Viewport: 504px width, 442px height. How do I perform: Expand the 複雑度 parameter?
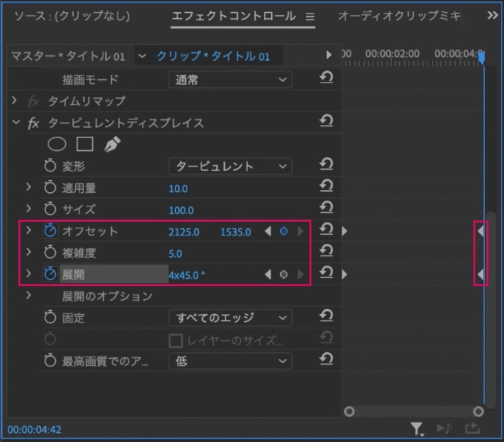tap(29, 252)
